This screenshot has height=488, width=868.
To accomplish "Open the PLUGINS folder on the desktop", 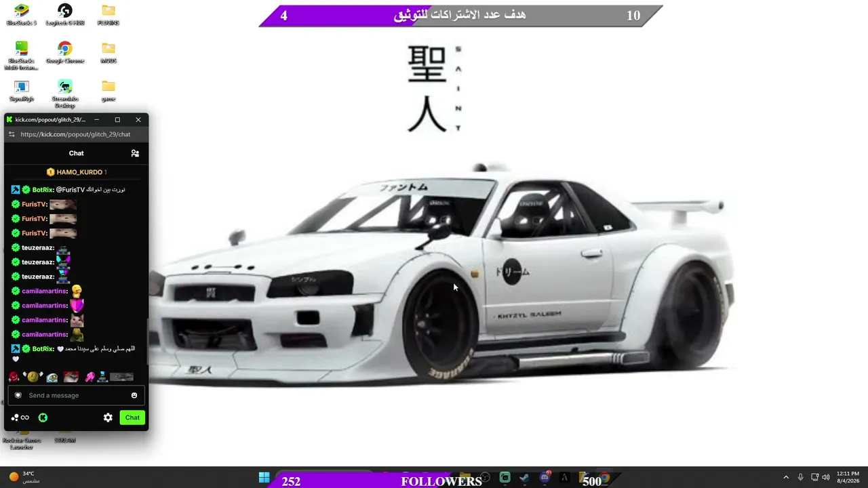I will click(108, 14).
